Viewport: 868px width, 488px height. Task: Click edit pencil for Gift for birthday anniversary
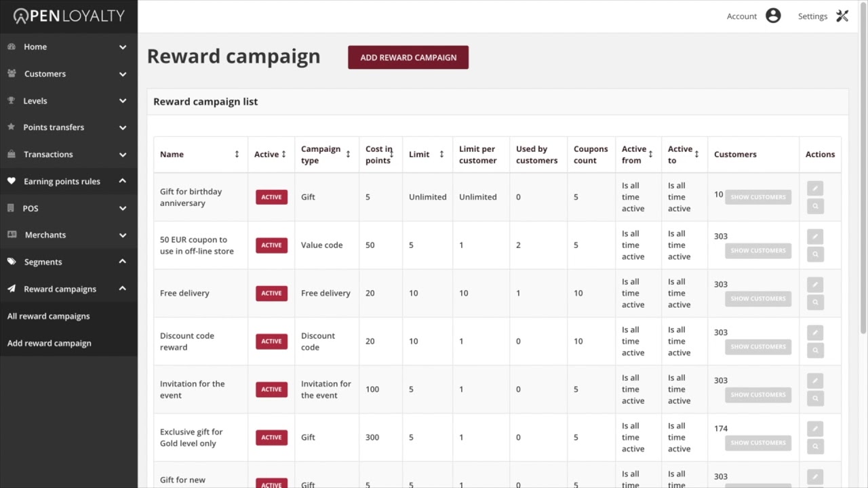815,188
